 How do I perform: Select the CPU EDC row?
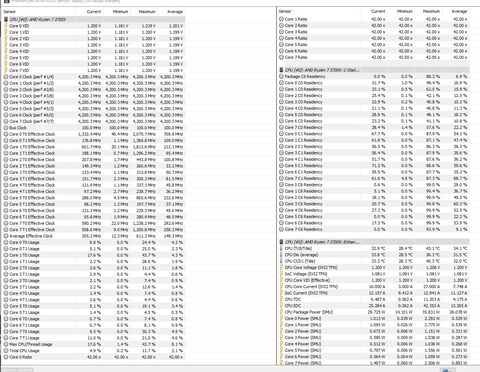[374, 306]
